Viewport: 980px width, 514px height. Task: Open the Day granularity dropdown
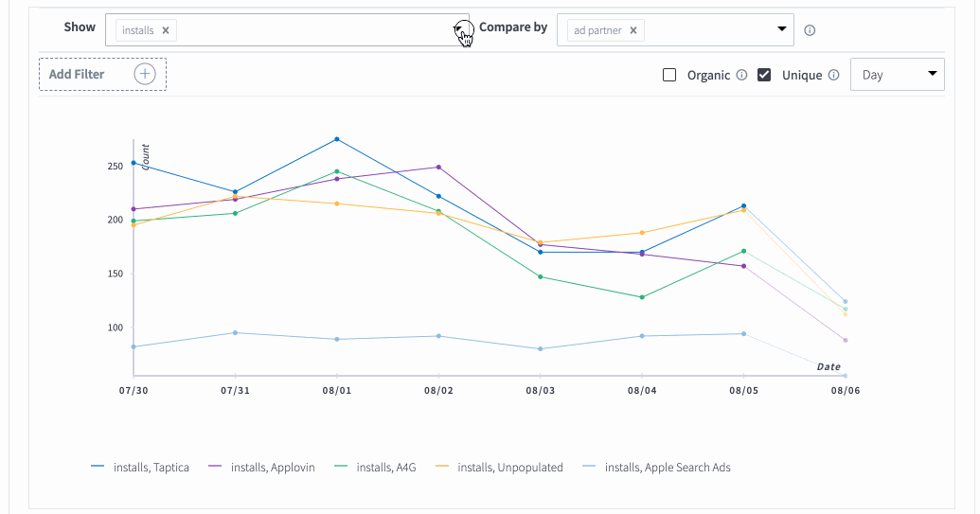tap(898, 75)
